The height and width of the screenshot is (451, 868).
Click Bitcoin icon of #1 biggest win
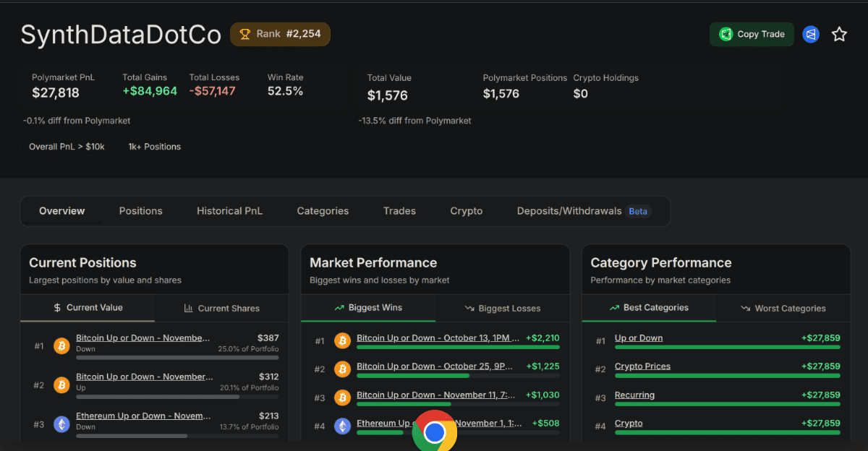point(343,340)
